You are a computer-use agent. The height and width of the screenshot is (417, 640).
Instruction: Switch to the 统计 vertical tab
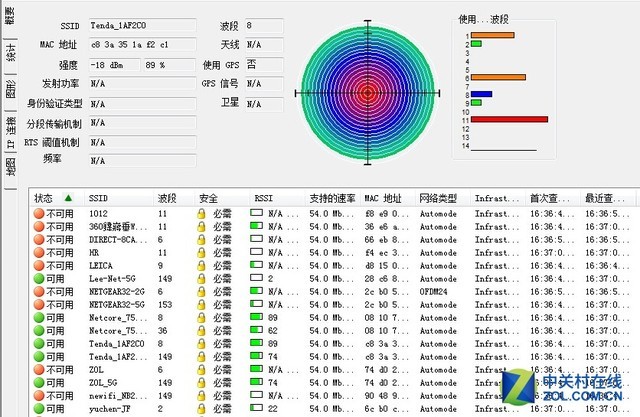[11, 52]
